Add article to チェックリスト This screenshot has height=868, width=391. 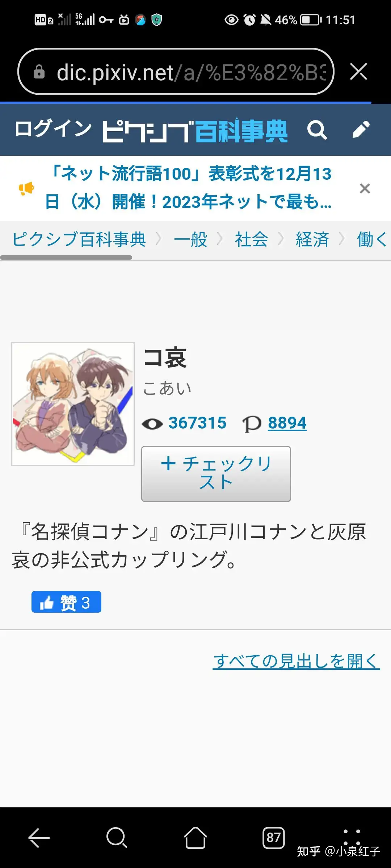(216, 474)
